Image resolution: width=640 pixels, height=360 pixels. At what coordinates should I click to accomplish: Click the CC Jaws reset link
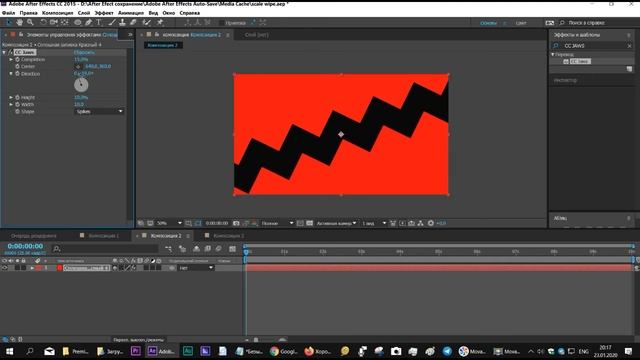pos(84,52)
